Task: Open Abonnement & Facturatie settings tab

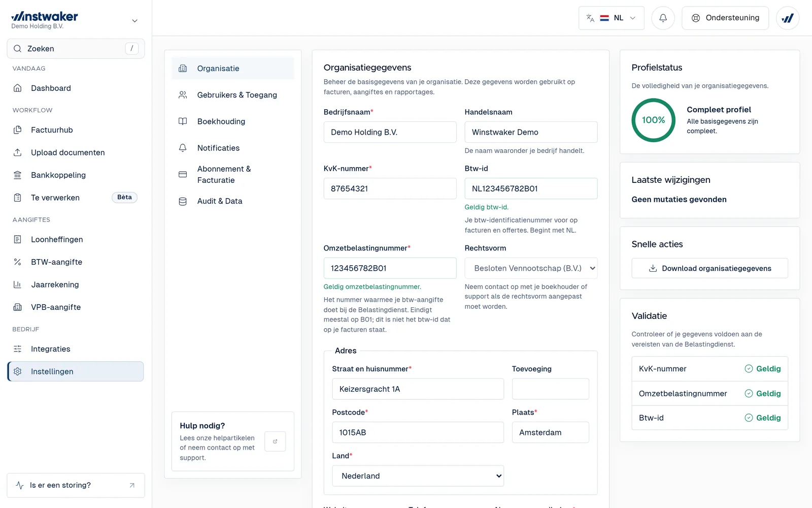Action: tap(232, 174)
